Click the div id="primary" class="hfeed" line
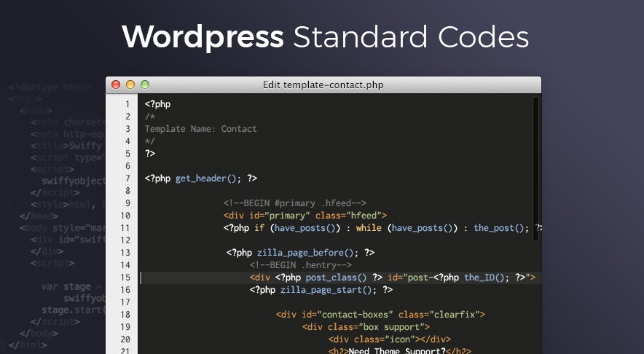This screenshot has height=354, width=644. 305,216
